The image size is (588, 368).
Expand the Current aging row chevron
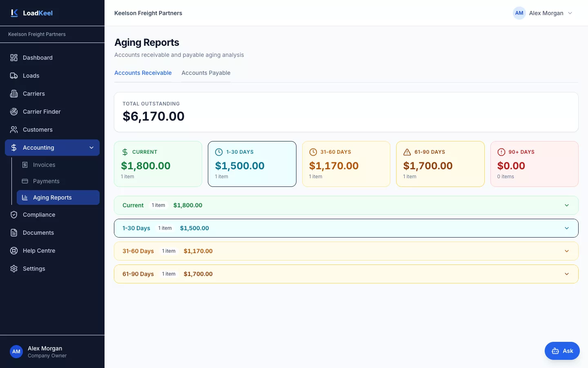567,205
